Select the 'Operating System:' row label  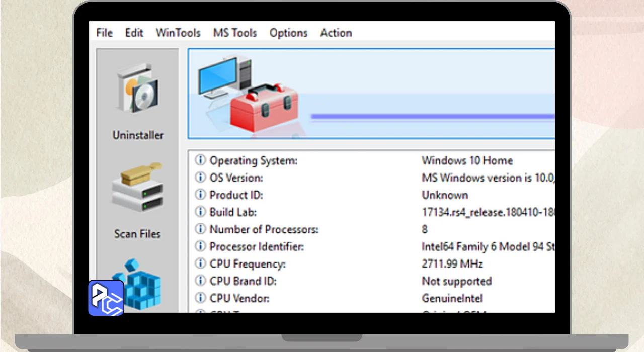click(254, 161)
